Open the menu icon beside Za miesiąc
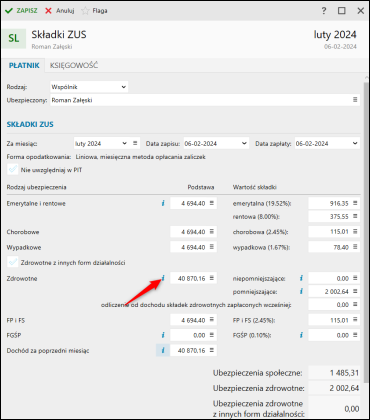Image resolution: width=370 pixels, height=420 pixels. point(135,143)
